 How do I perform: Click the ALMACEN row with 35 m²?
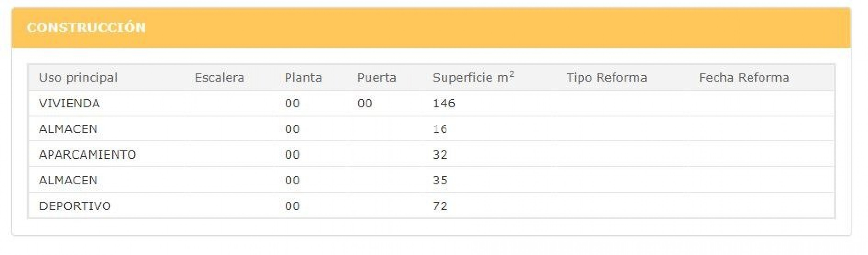[x=68, y=180]
